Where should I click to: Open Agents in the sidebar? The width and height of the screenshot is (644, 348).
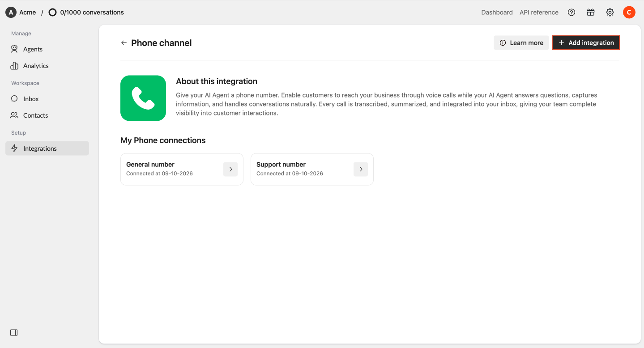coord(47,49)
